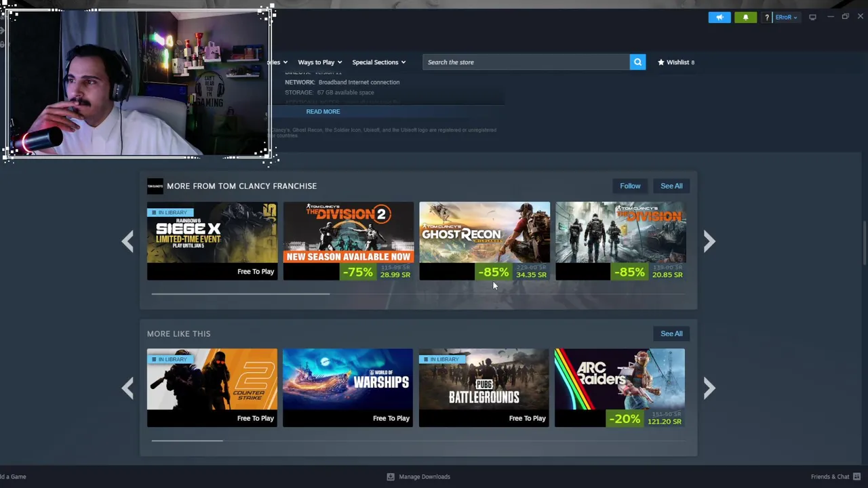Image resolution: width=868 pixels, height=488 pixels.
Task: Click Tom Clancy franchise carousel scrollbar
Action: (241, 294)
